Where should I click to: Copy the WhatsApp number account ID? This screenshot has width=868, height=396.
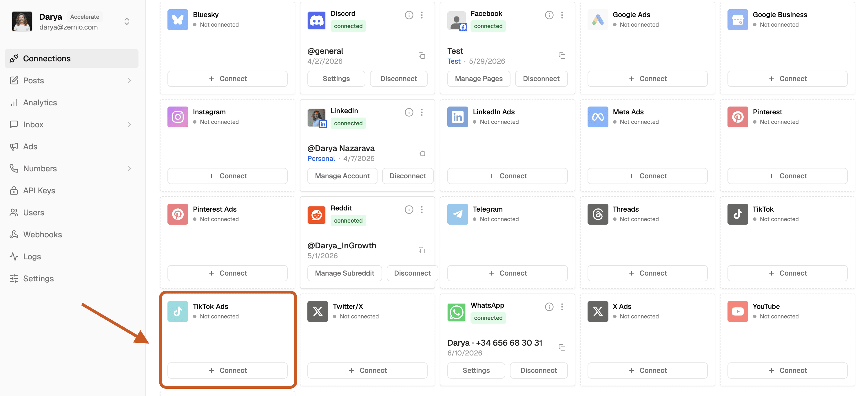click(x=562, y=347)
